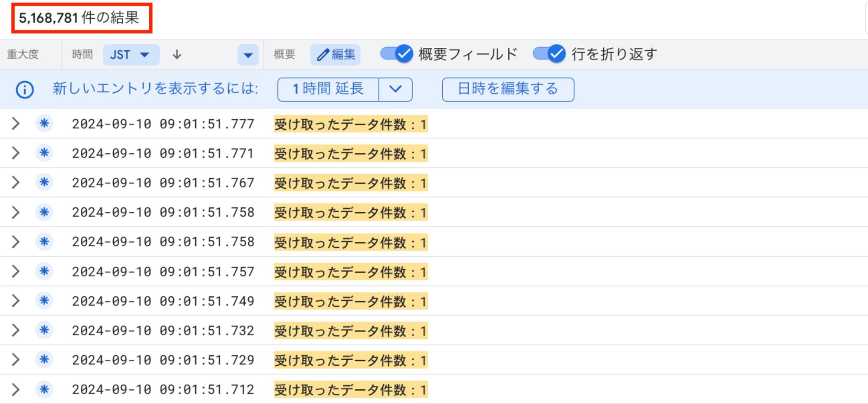Expand log entry at 09:01:51.757
868x404 pixels.
[16, 272]
